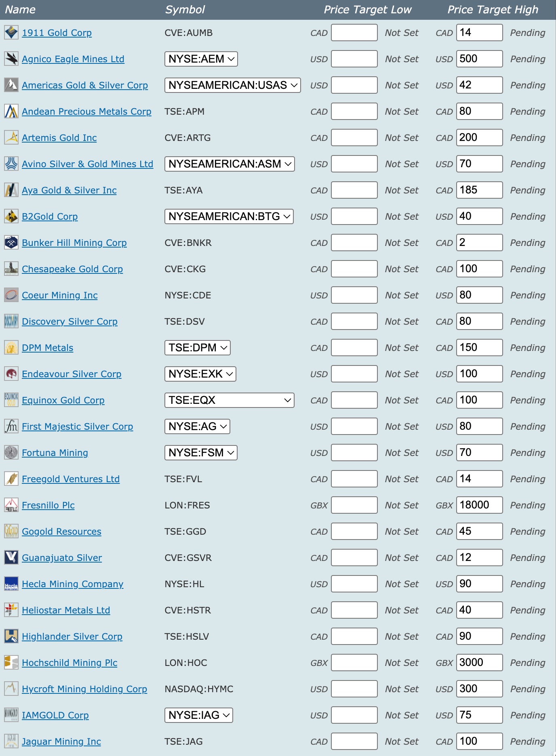This screenshot has height=756, width=556.
Task: Expand the TSE:DPM symbol dropdown
Action: pos(198,348)
